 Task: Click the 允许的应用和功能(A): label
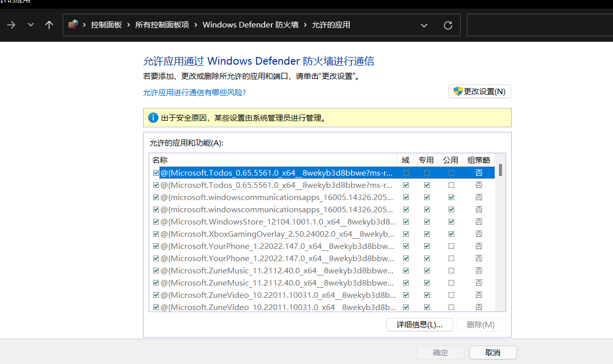[186, 143]
